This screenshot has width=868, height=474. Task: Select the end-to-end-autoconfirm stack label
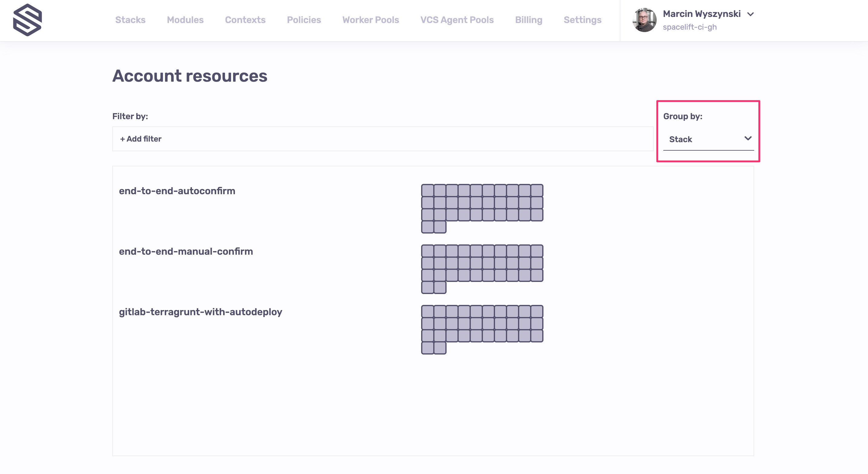tap(177, 191)
